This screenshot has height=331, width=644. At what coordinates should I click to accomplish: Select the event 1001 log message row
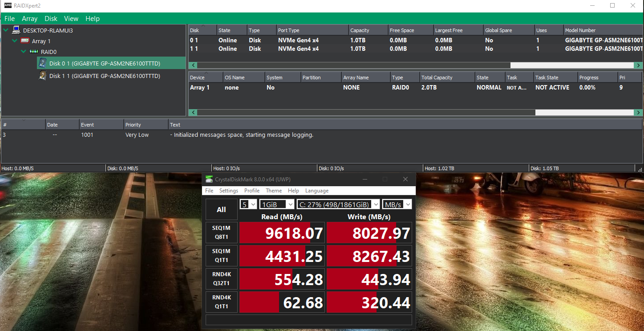point(322,135)
